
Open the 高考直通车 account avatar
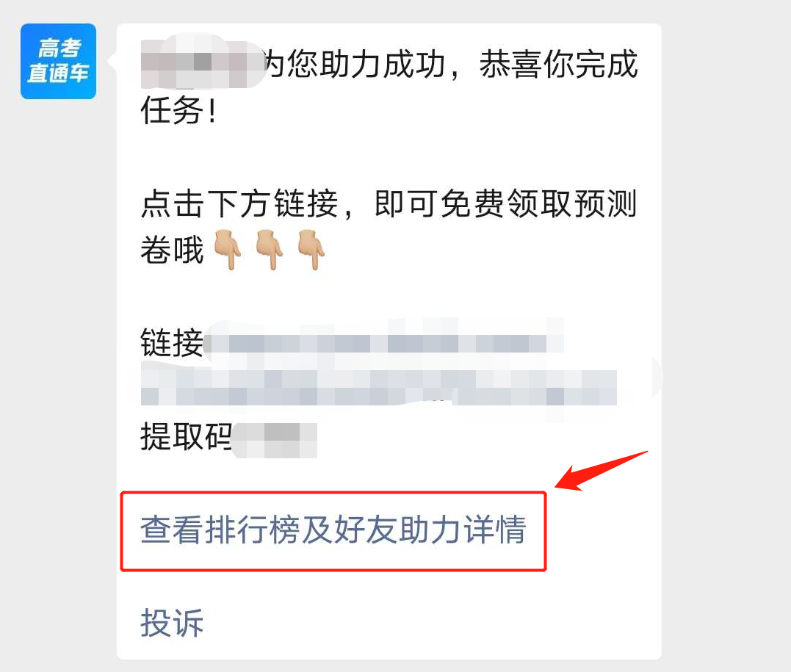(58, 61)
